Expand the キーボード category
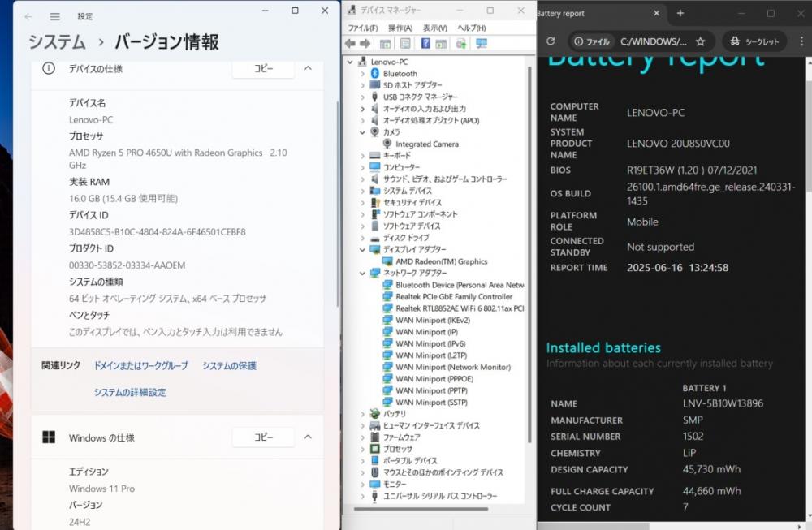The height and width of the screenshot is (530, 812). 362,156
